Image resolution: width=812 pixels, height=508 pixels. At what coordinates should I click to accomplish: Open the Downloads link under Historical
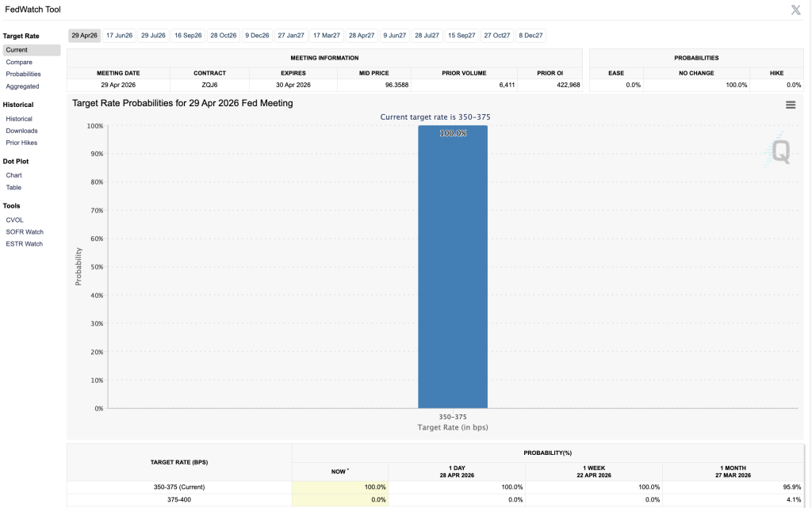[21, 131]
